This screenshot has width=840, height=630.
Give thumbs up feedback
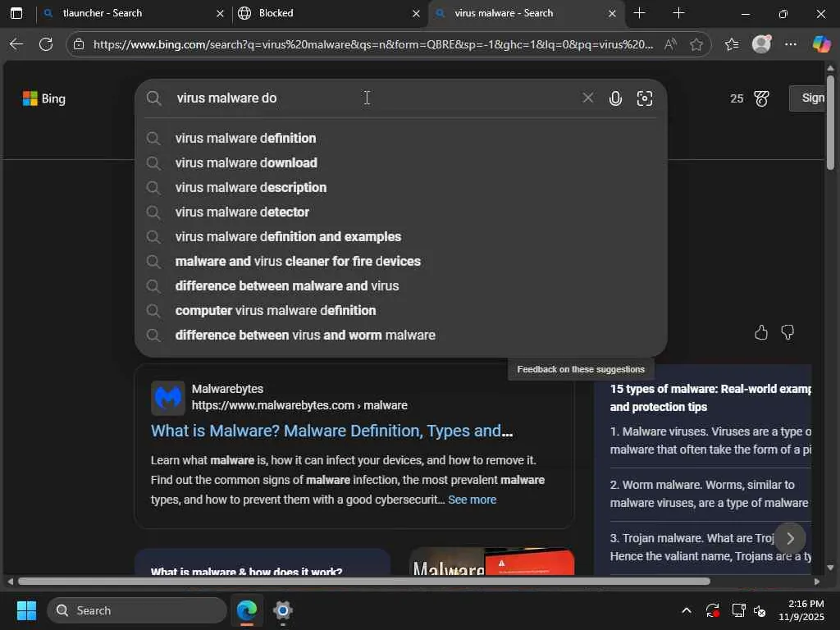[761, 333]
